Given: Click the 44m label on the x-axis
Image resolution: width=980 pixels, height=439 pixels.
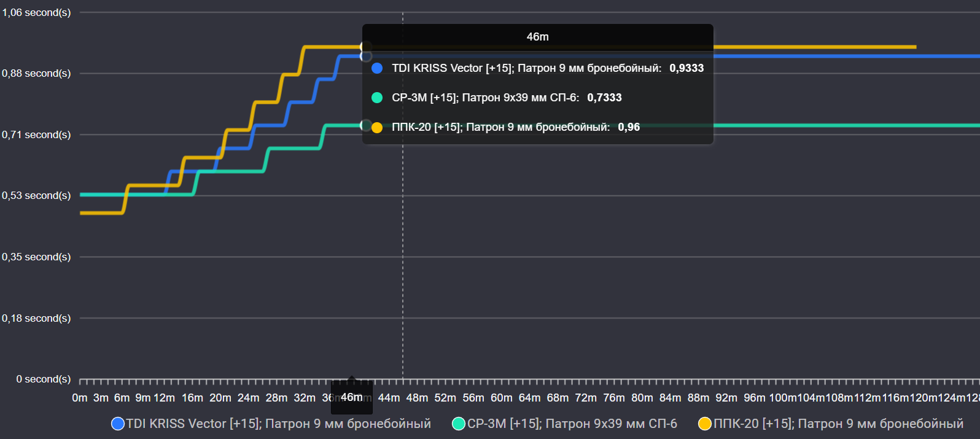Looking at the screenshot, I should [389, 398].
